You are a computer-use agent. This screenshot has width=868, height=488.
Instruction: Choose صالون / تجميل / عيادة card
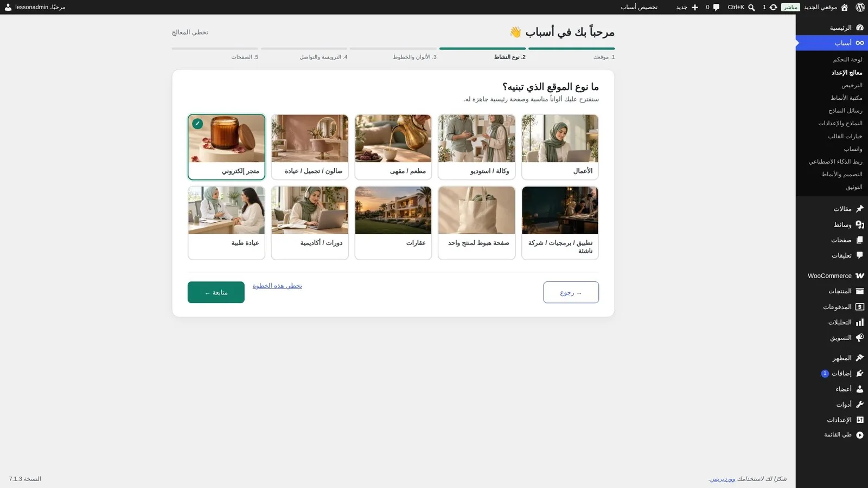point(310,146)
